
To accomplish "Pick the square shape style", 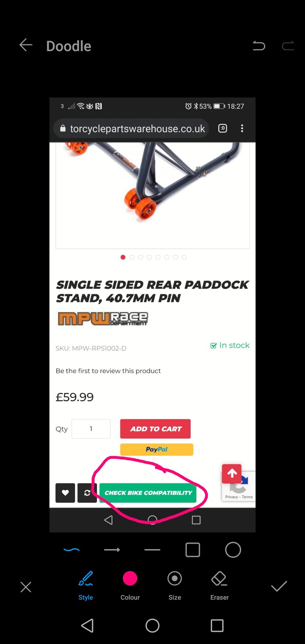I will (193, 550).
